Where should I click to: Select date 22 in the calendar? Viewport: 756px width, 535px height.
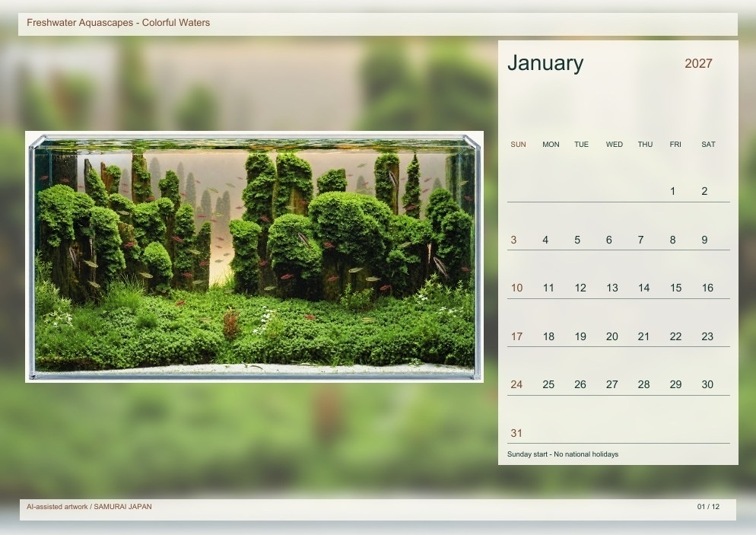(x=675, y=336)
